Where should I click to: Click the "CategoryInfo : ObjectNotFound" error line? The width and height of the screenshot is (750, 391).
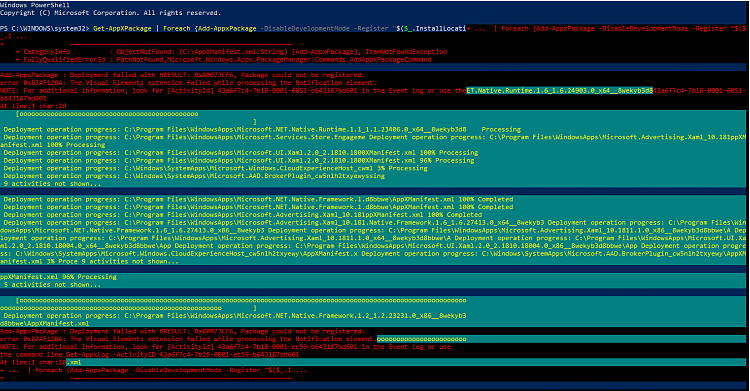click(x=232, y=52)
